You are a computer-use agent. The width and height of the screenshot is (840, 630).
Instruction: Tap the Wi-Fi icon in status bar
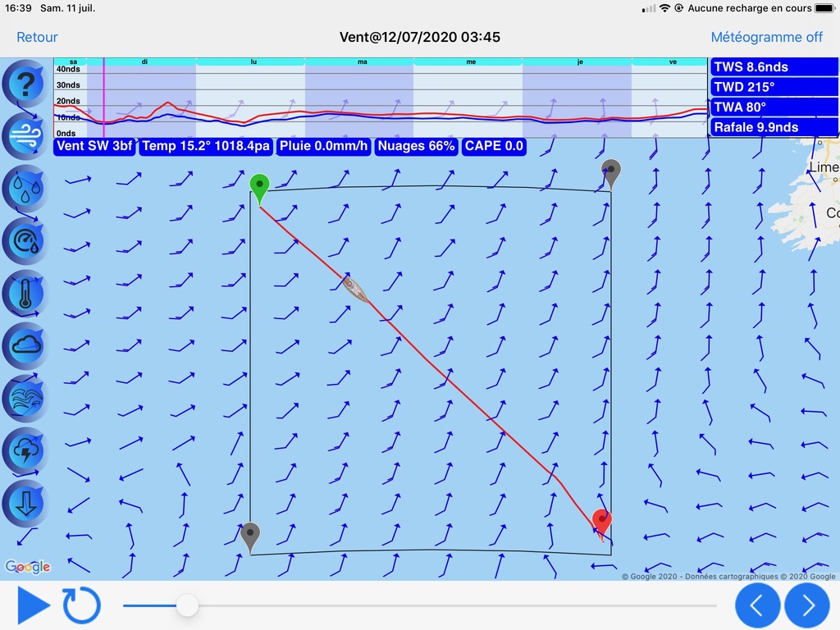664,8
